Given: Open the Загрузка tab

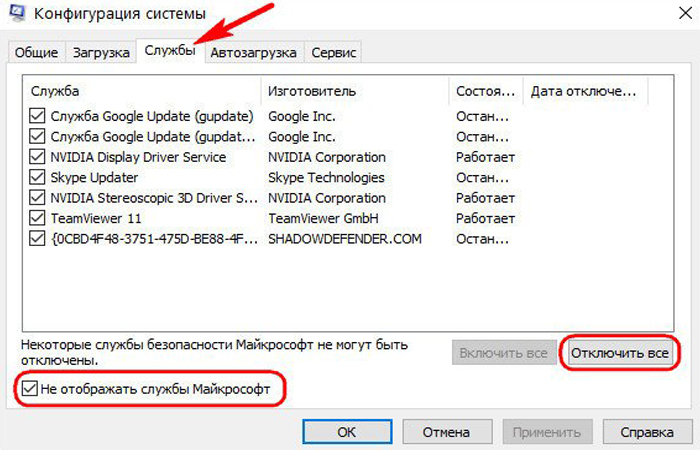Looking at the screenshot, I should (x=99, y=53).
